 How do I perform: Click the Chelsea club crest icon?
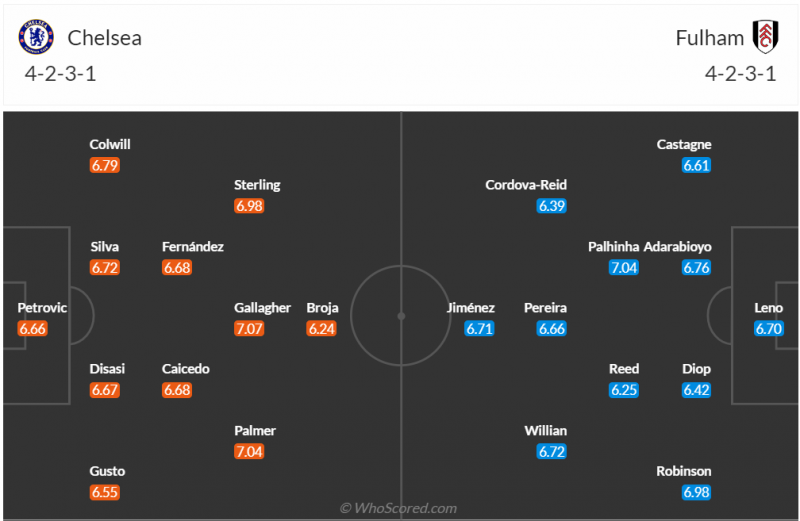(35, 38)
